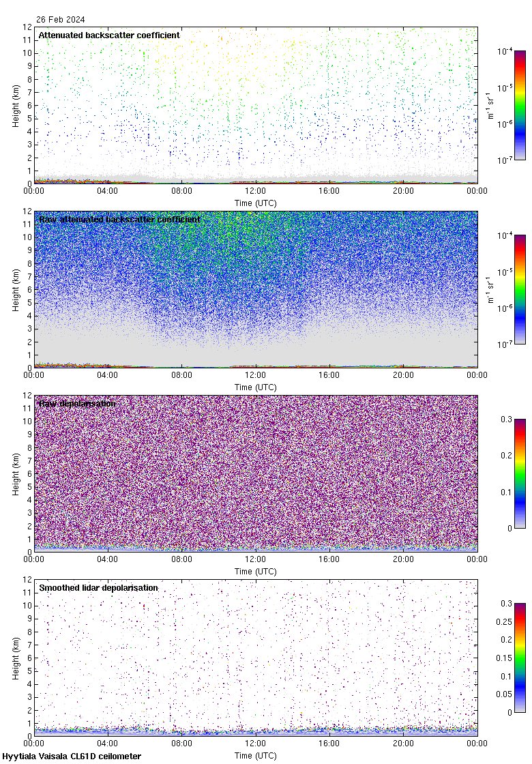Click "Height (km)" axis label of raw depolarisation plot
The image size is (532, 764).
pyautogui.click(x=16, y=473)
